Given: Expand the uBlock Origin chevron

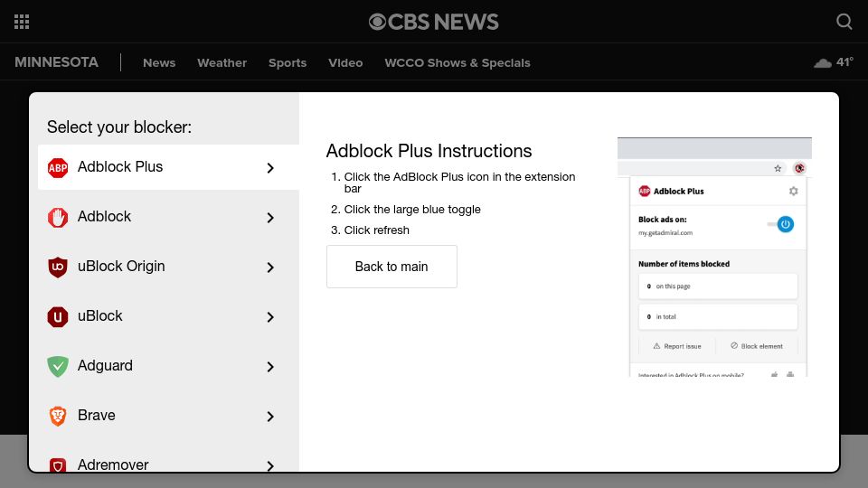Looking at the screenshot, I should [270, 267].
